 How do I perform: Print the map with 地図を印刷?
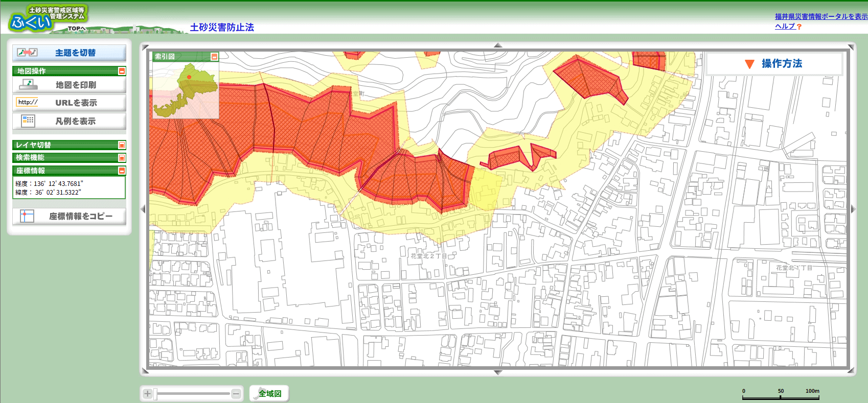pos(69,85)
